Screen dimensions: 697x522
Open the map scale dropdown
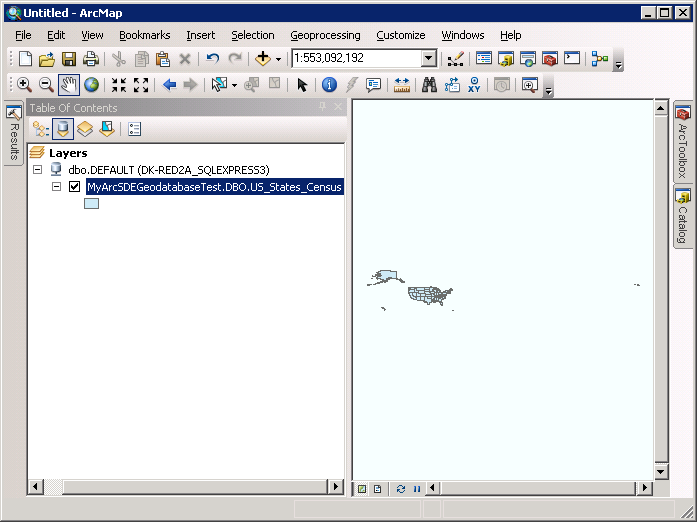point(429,58)
